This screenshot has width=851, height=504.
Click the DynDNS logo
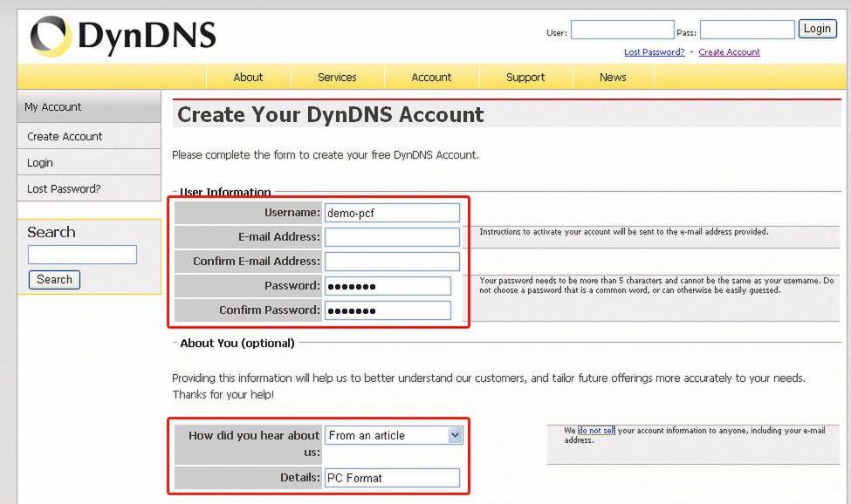(123, 36)
